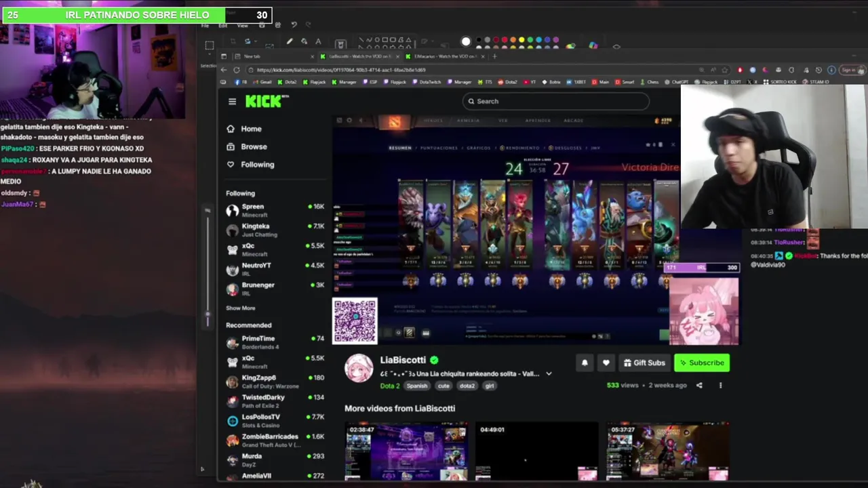Go to Home in Kick sidebar

click(244, 129)
